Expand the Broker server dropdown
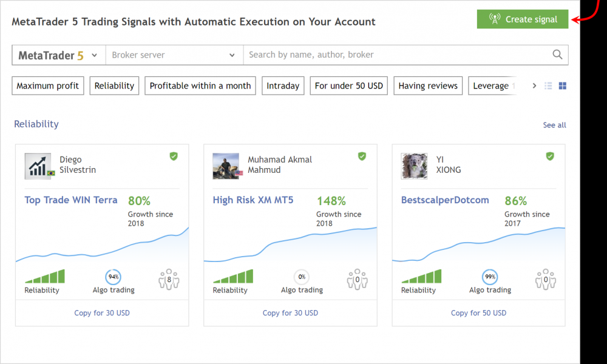 (x=174, y=55)
